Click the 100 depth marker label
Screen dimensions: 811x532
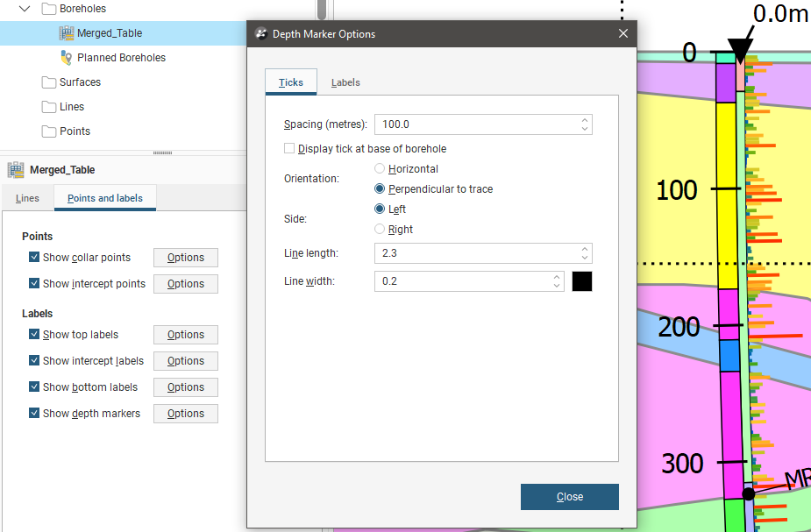(x=677, y=190)
